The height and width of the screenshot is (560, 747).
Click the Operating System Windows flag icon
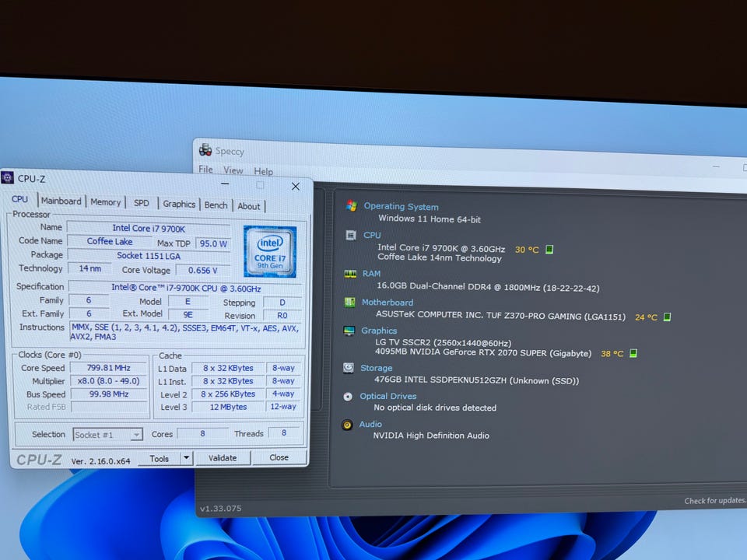tap(352, 205)
